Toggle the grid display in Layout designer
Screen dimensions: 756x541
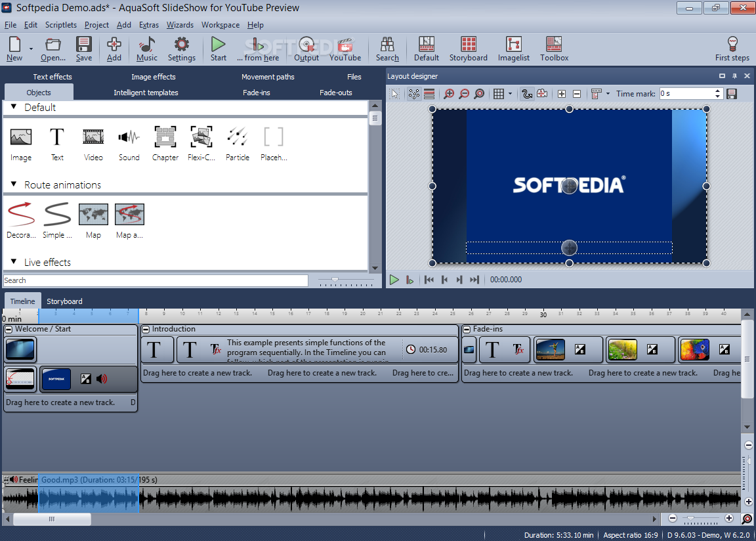(499, 94)
